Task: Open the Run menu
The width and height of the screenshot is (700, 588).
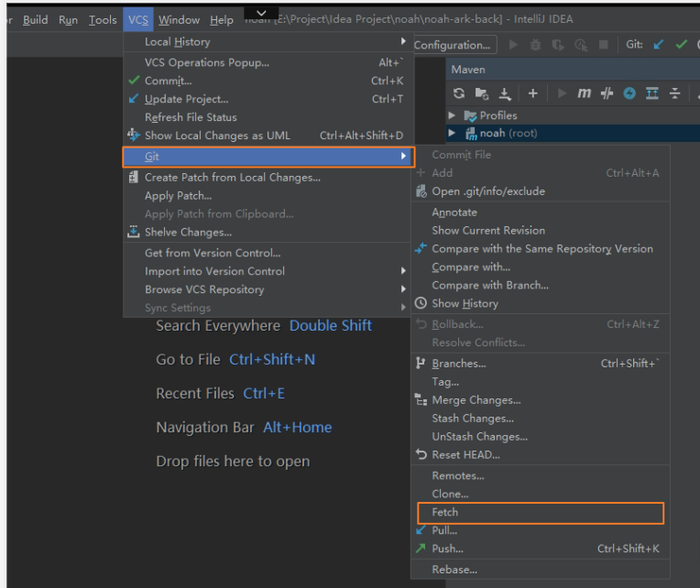Action: click(x=68, y=19)
